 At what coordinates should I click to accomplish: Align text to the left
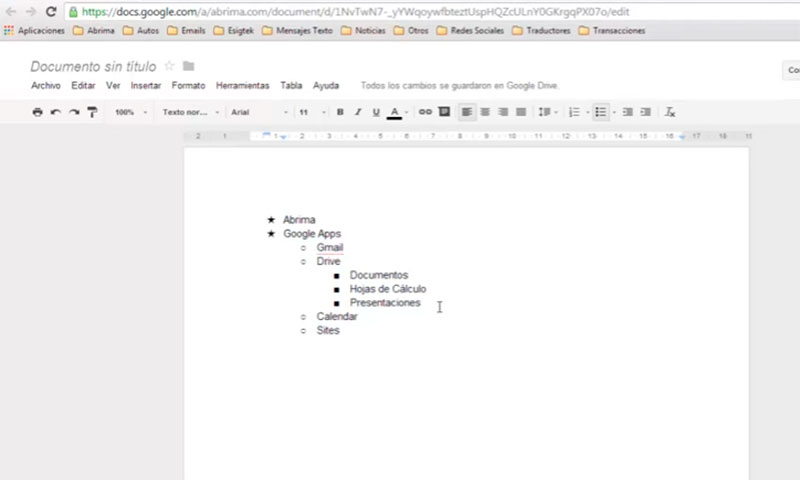(x=466, y=112)
